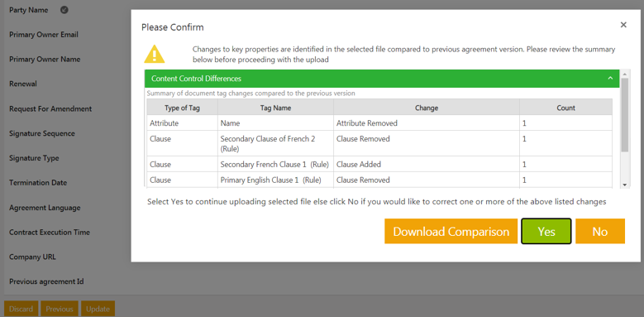Click the Previous button

(60, 310)
